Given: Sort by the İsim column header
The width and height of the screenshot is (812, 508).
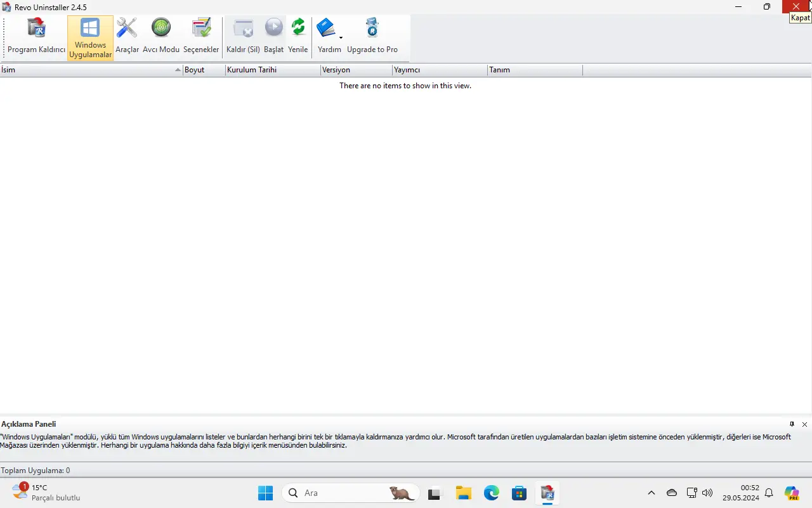Looking at the screenshot, I should click(x=91, y=70).
